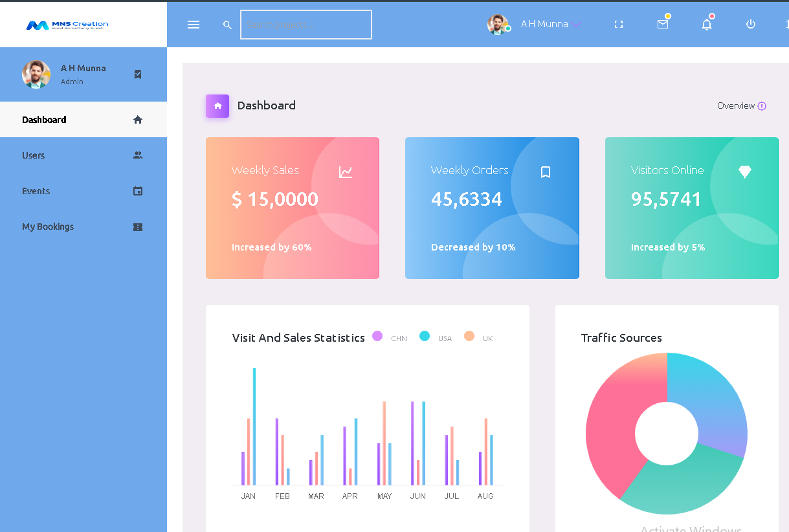
Task: Click the Increased by 60% text
Action: [271, 247]
